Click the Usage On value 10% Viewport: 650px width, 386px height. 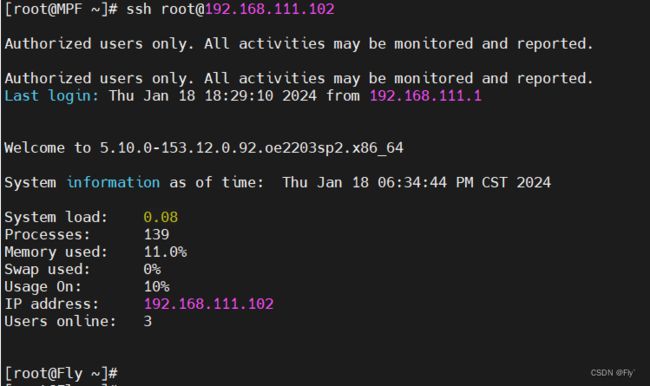pos(157,286)
